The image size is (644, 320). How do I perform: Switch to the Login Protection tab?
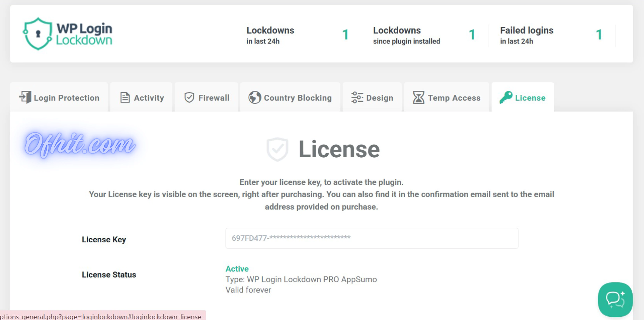(66, 98)
